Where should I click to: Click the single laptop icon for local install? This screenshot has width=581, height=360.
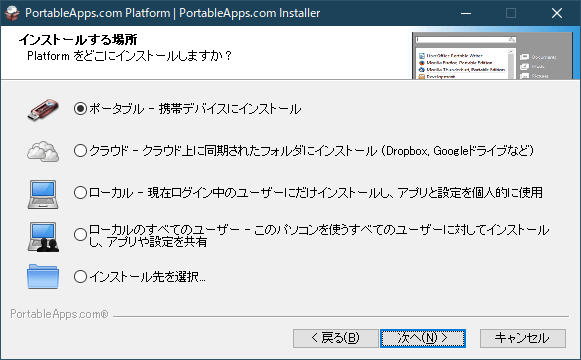43,194
